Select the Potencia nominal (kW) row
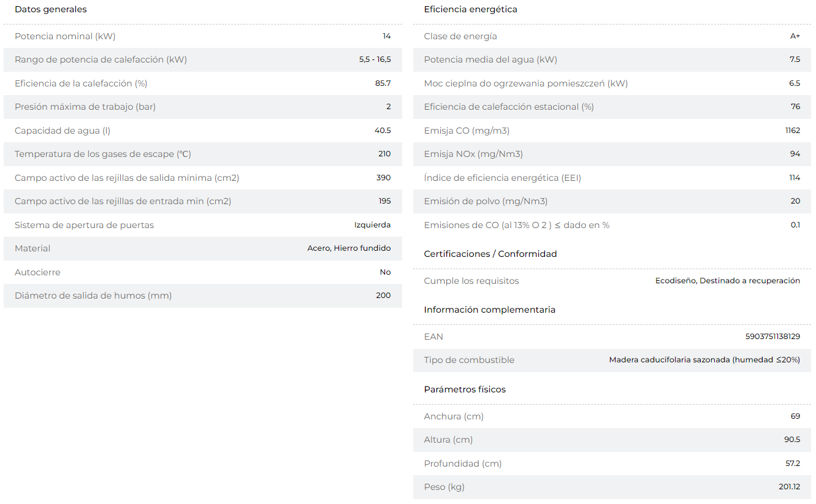Image resolution: width=816 pixels, height=504 pixels. [203, 36]
